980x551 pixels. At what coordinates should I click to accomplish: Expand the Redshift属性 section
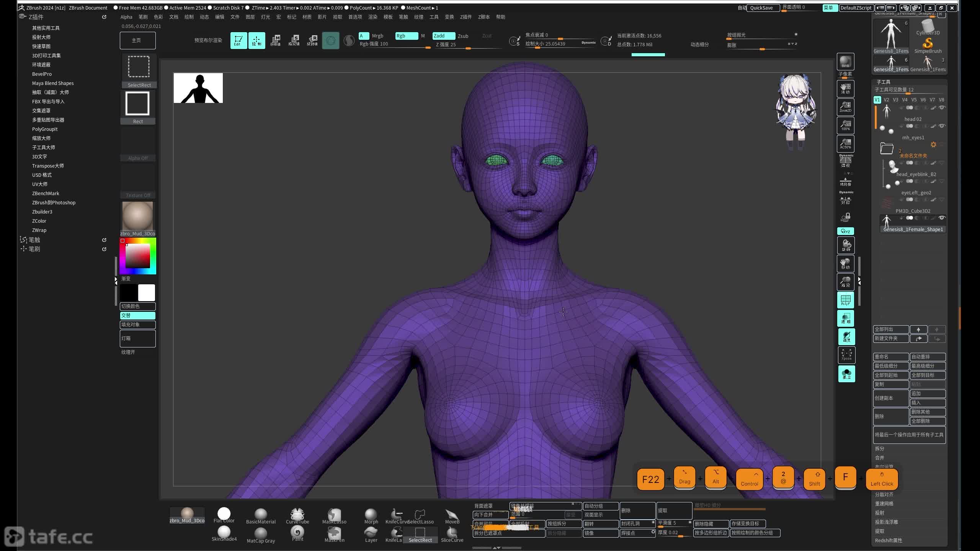[x=889, y=540]
